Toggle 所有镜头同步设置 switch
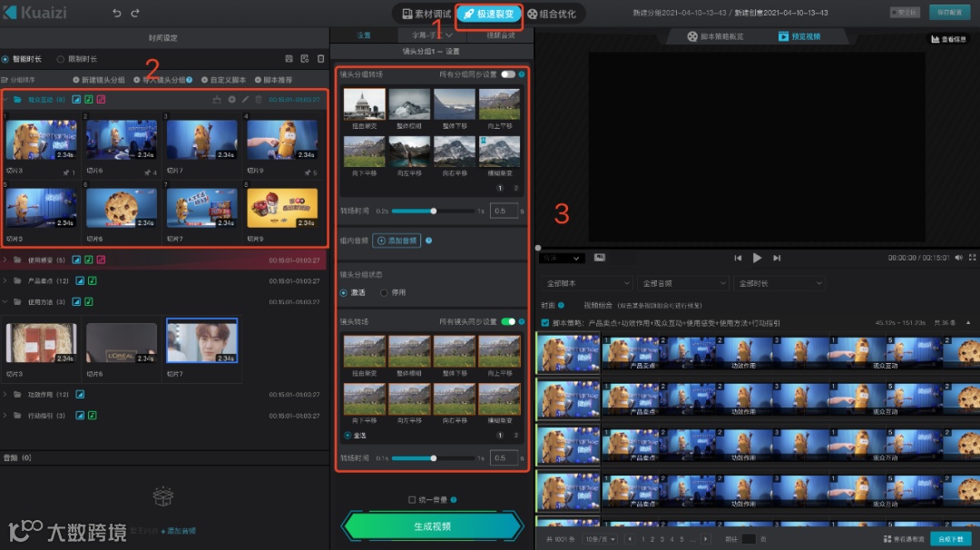The width and height of the screenshot is (980, 550). pyautogui.click(x=508, y=322)
